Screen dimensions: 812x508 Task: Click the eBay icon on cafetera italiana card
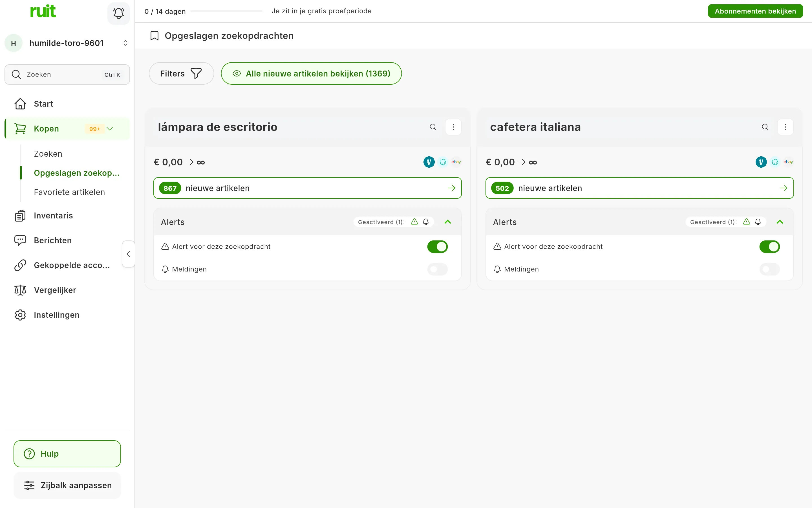(x=788, y=162)
